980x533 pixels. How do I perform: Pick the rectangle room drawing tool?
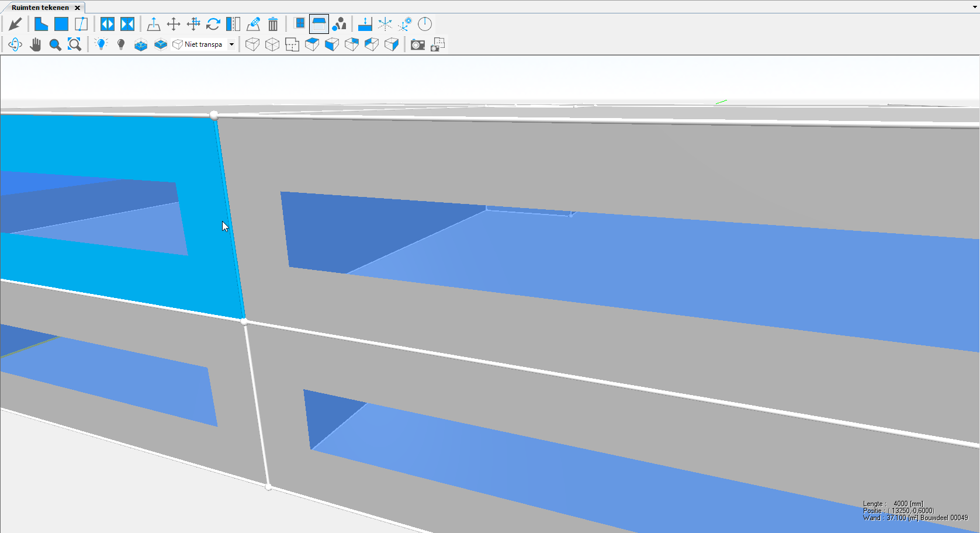(x=61, y=24)
